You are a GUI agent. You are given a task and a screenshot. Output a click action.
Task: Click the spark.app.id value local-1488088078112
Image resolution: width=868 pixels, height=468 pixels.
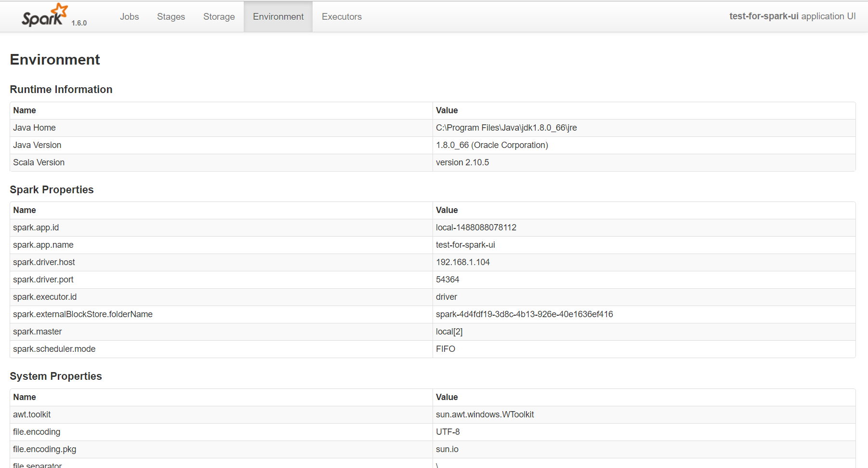(476, 227)
